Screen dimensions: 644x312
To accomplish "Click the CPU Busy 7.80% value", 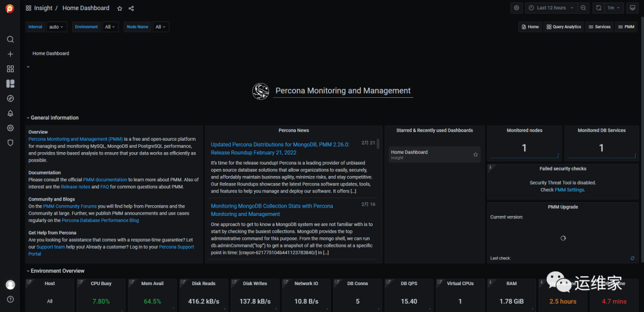I will point(101,301).
